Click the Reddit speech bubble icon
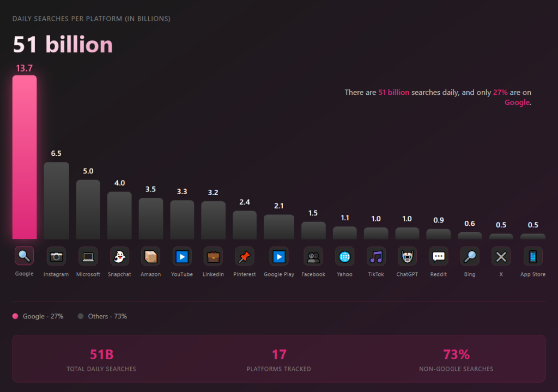 click(x=439, y=257)
